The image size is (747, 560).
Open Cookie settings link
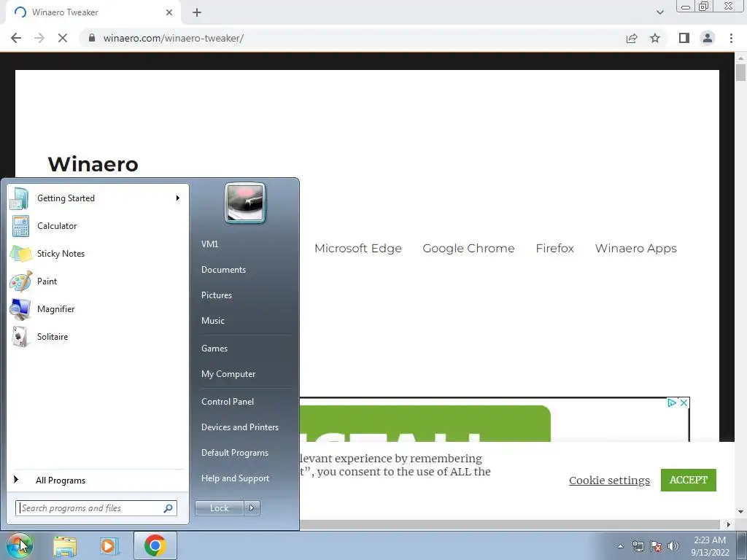coord(609,480)
